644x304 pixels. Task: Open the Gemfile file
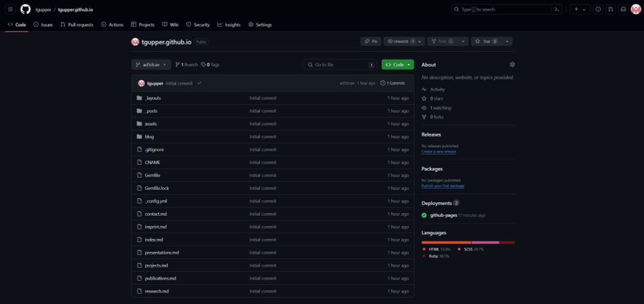[x=153, y=175]
